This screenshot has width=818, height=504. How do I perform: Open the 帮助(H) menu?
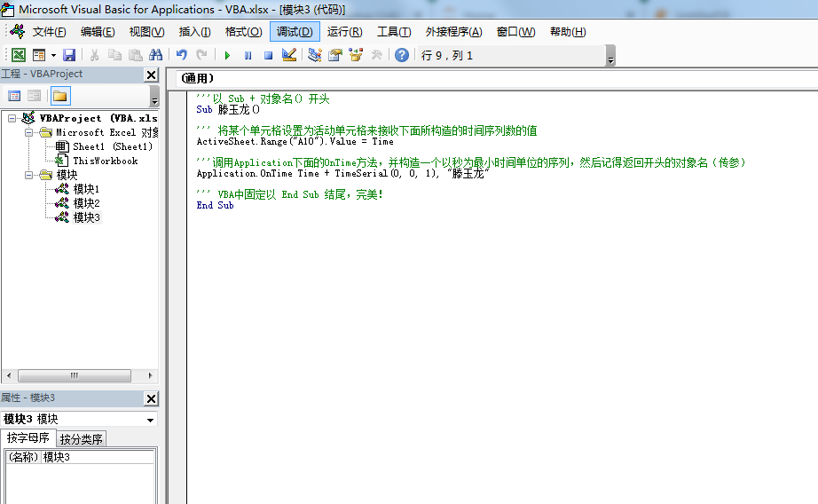click(568, 32)
